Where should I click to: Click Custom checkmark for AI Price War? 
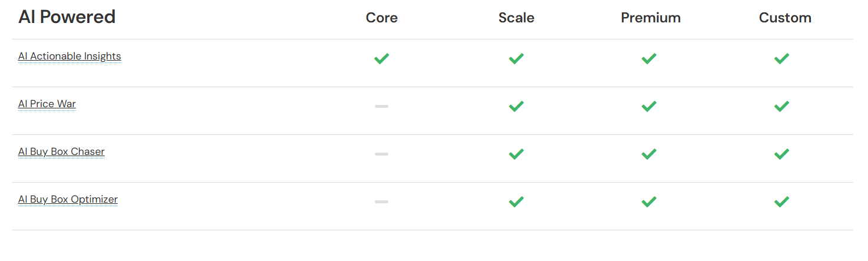[x=781, y=106]
